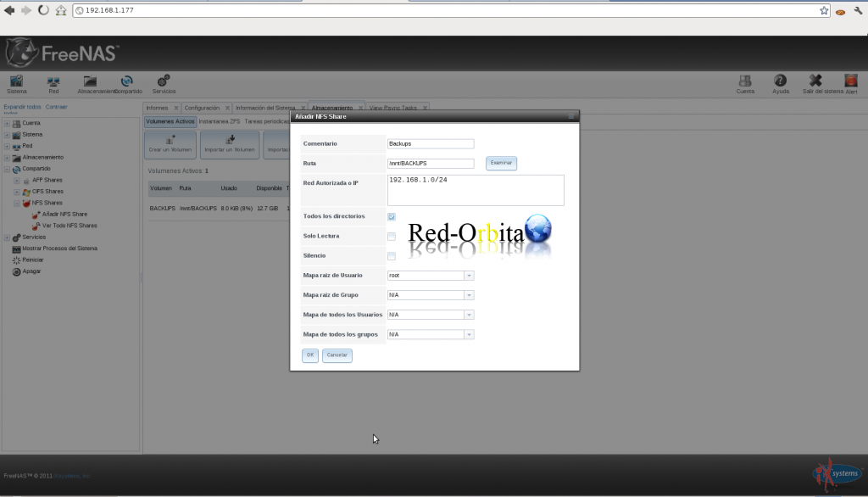This screenshot has width=868, height=497.
Task: Switch to the View Rsync Tasks tab
Action: coord(393,108)
